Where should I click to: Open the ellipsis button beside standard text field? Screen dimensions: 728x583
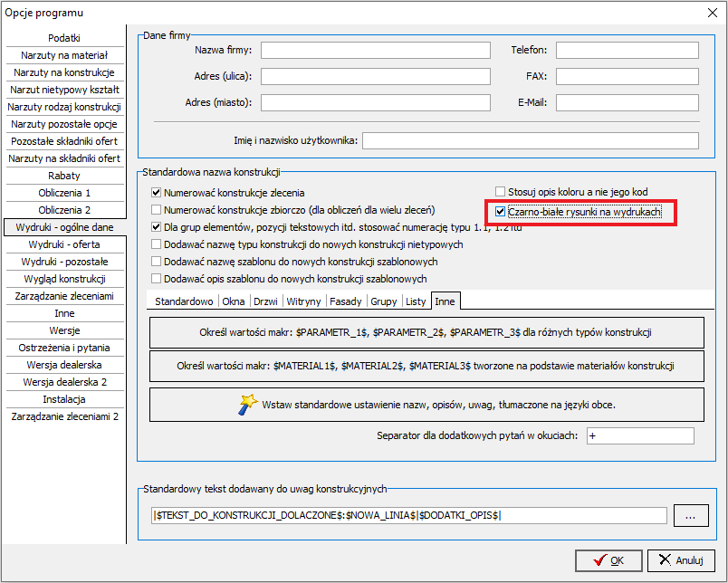point(690,516)
